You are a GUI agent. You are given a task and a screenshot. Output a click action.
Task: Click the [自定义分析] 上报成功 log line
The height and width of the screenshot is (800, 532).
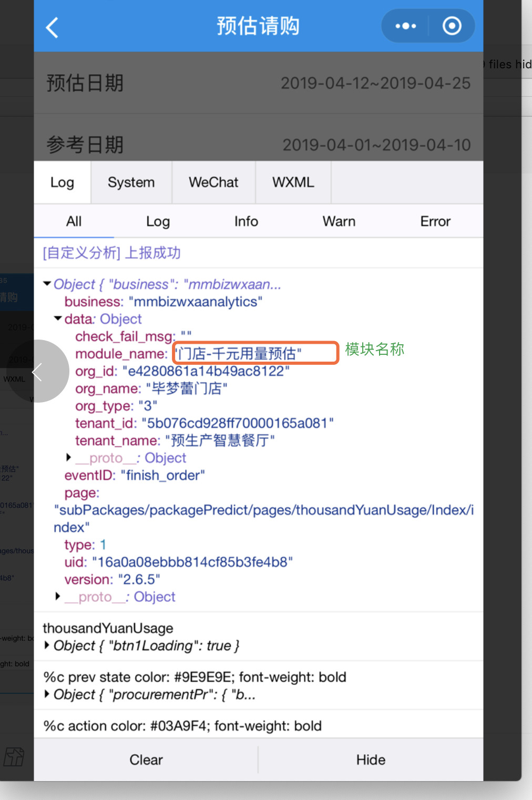pos(111,253)
